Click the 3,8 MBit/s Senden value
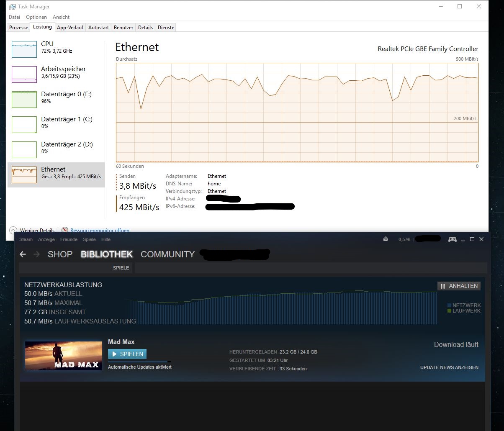This screenshot has height=431, width=504. coord(138,186)
